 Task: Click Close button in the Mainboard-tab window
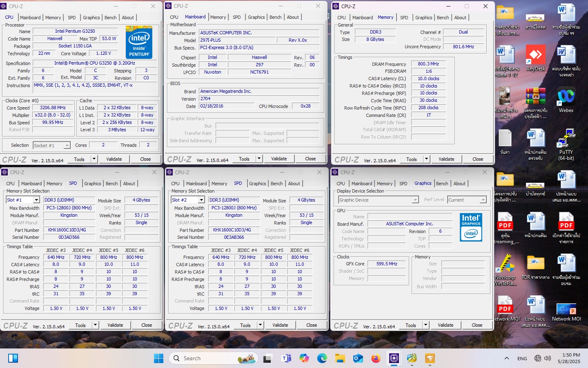tap(310, 159)
